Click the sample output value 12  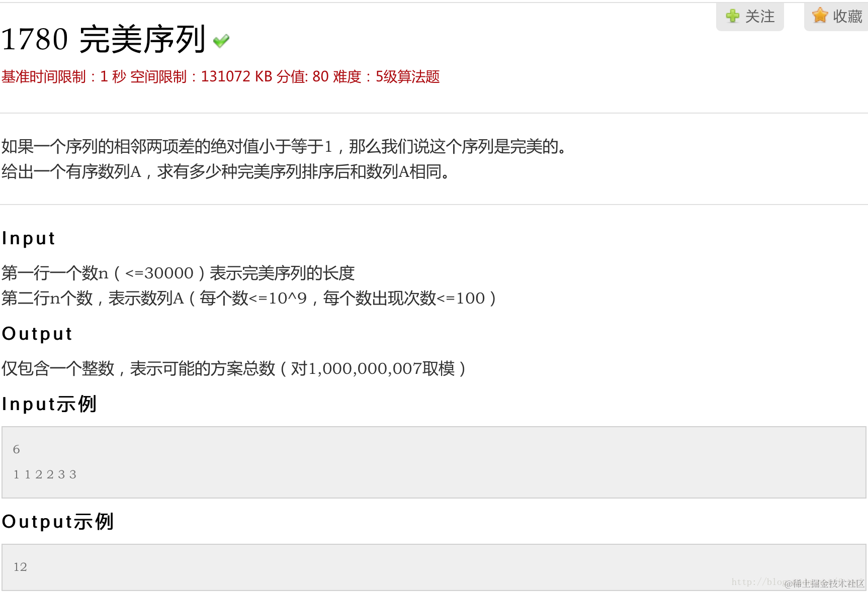tap(20, 567)
